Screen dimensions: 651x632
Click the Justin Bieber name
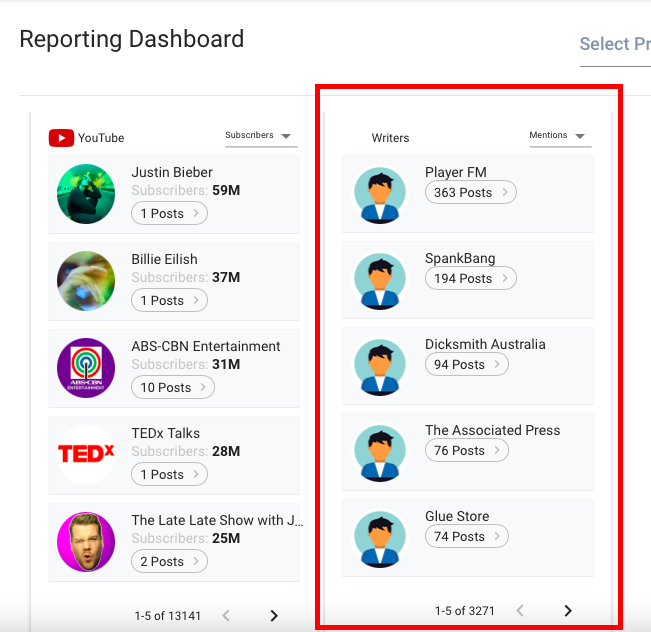(x=172, y=172)
